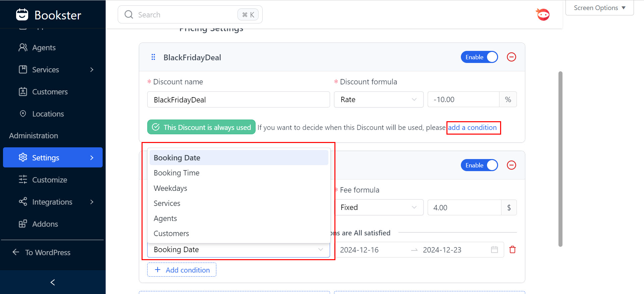Open calendar icon in date range field
Image resolution: width=644 pixels, height=294 pixels.
coord(494,250)
